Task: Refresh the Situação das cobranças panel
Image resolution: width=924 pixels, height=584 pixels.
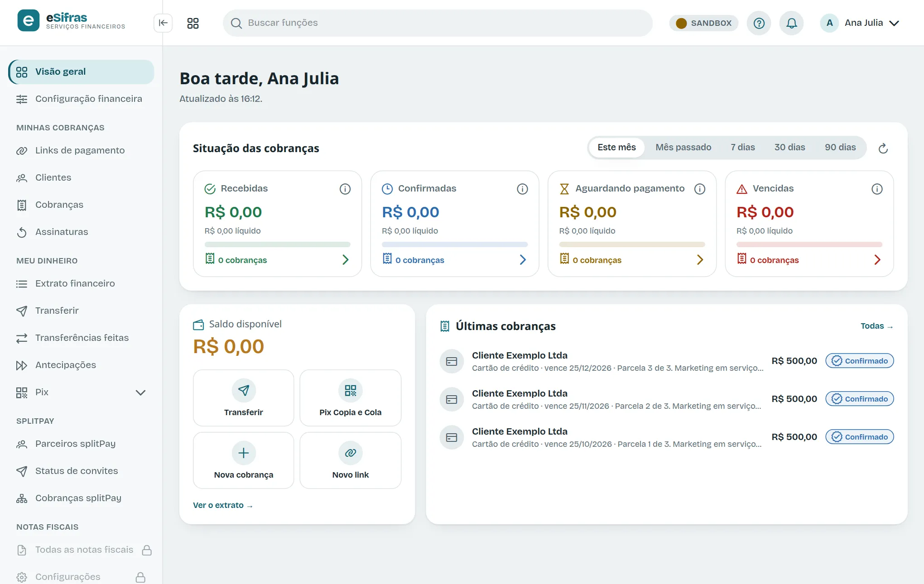Action: point(883,148)
